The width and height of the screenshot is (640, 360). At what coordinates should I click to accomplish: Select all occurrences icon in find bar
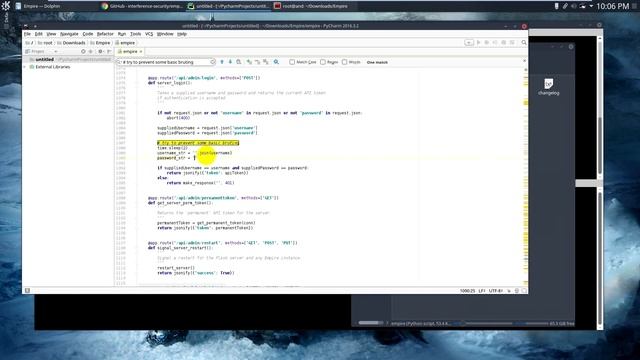tap(266, 62)
